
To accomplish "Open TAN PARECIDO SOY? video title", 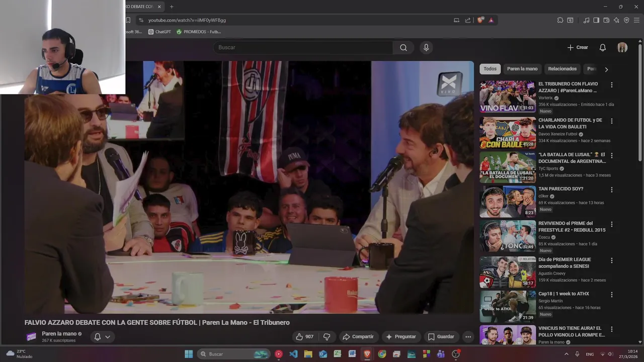I will [560, 189].
